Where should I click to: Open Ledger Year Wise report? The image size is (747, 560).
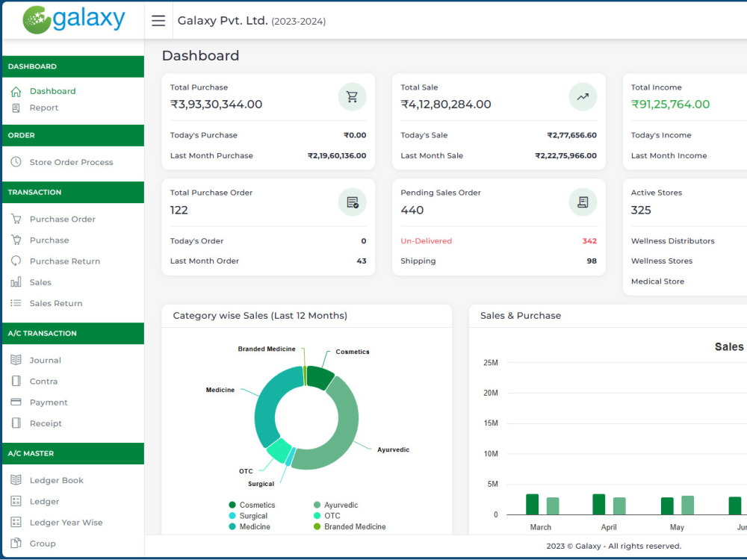(x=66, y=523)
